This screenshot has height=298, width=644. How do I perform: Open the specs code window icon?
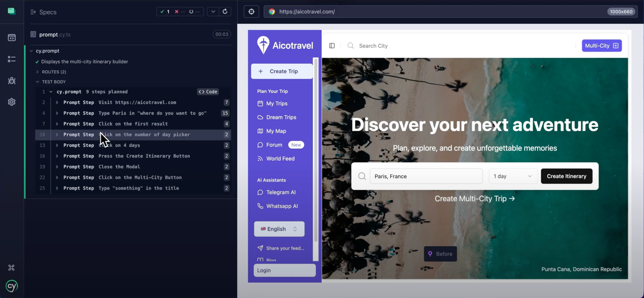[x=12, y=38]
